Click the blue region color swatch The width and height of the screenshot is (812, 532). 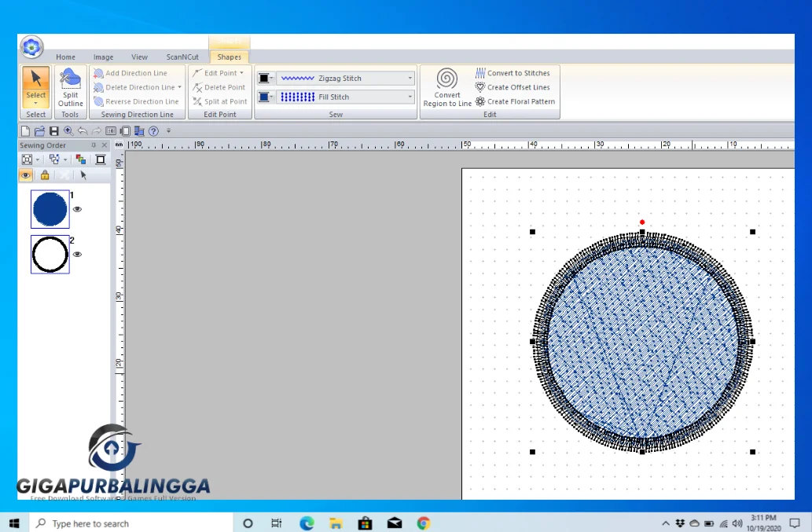pyautogui.click(x=263, y=97)
